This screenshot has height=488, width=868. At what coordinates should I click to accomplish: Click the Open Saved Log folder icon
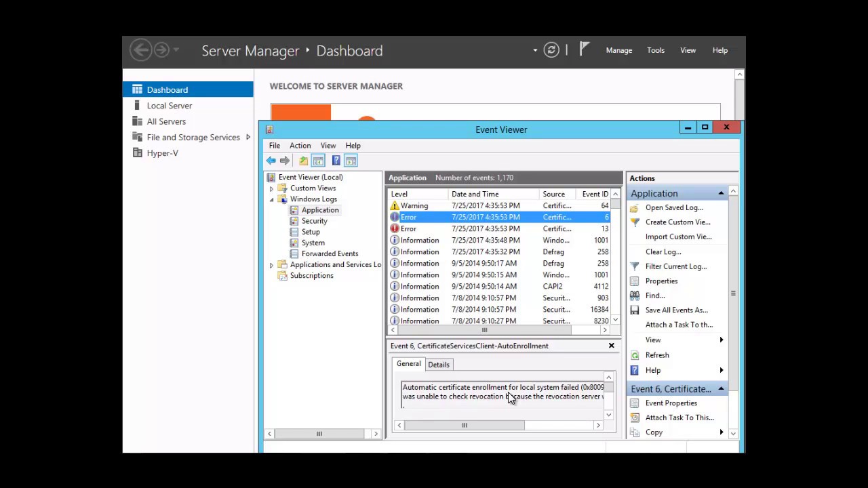[635, 207]
